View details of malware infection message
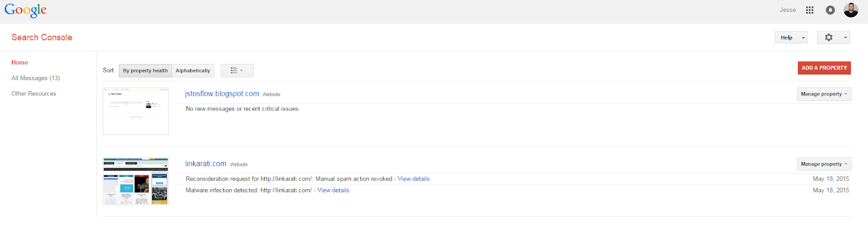This screenshot has height=239, width=868. point(333,190)
